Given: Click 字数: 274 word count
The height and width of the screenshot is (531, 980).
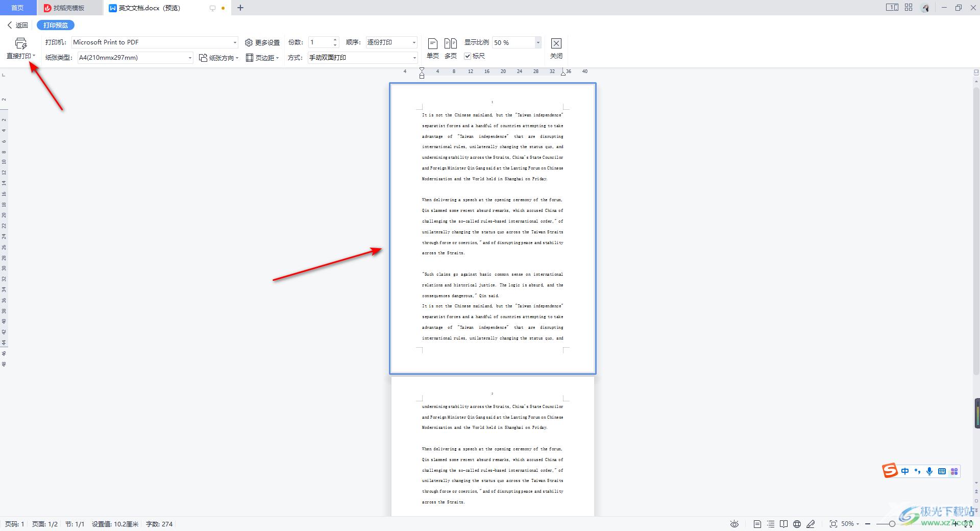Looking at the screenshot, I should [159, 524].
